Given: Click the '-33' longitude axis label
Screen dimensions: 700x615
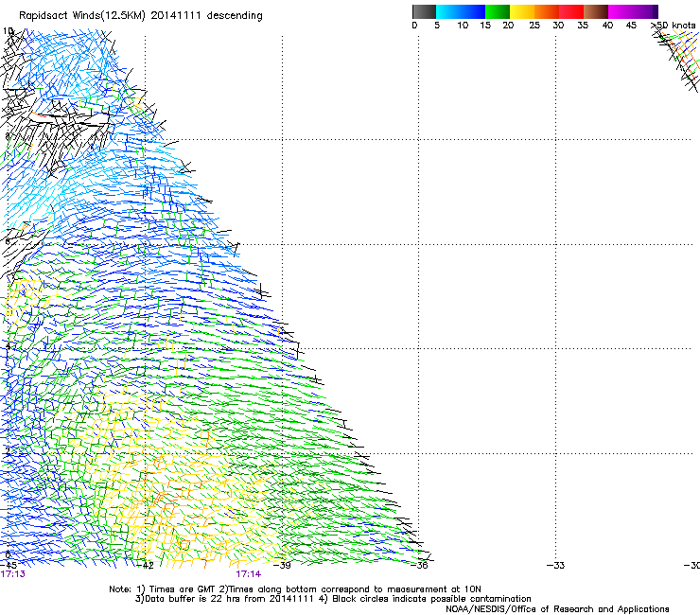Looking at the screenshot, I should point(556,566).
